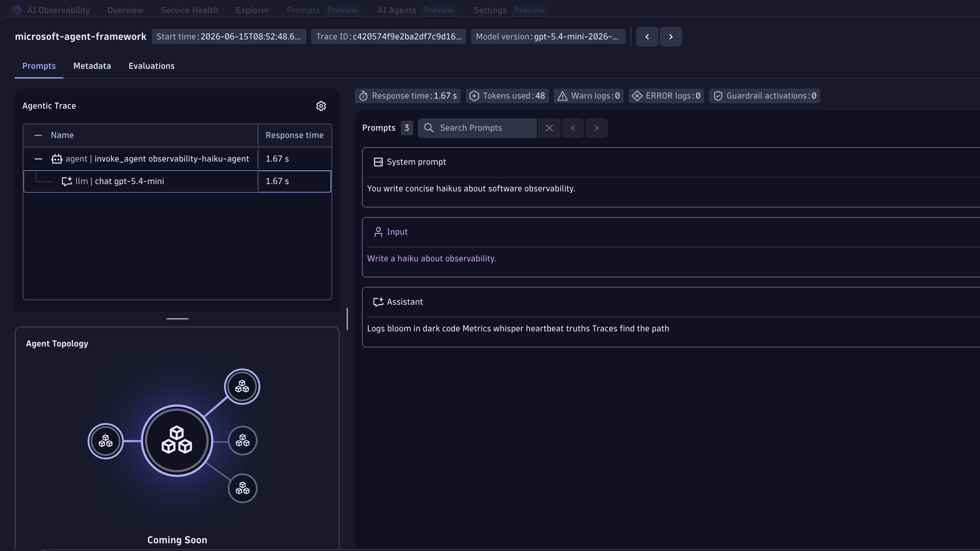Click the Coming Soon label

[x=177, y=540]
